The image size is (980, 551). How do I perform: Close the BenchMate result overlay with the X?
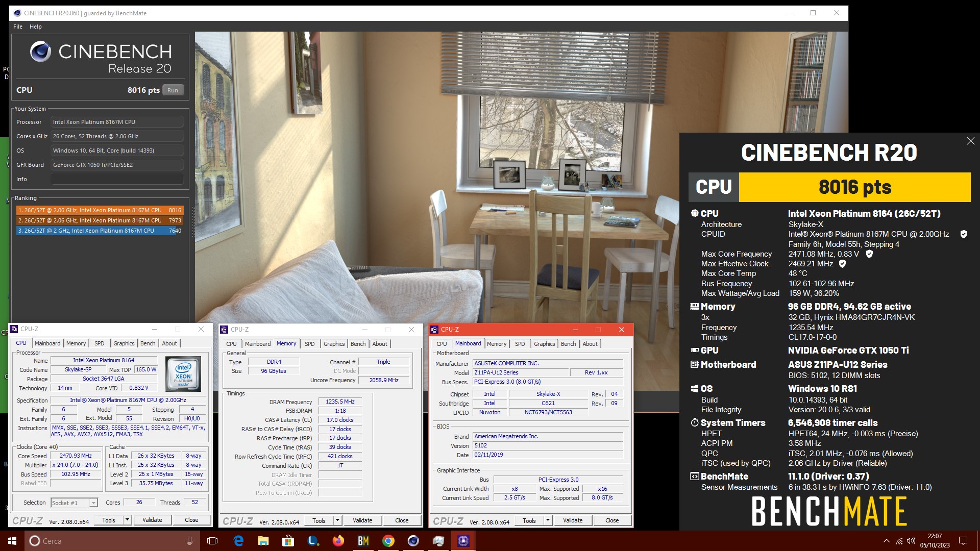[970, 141]
